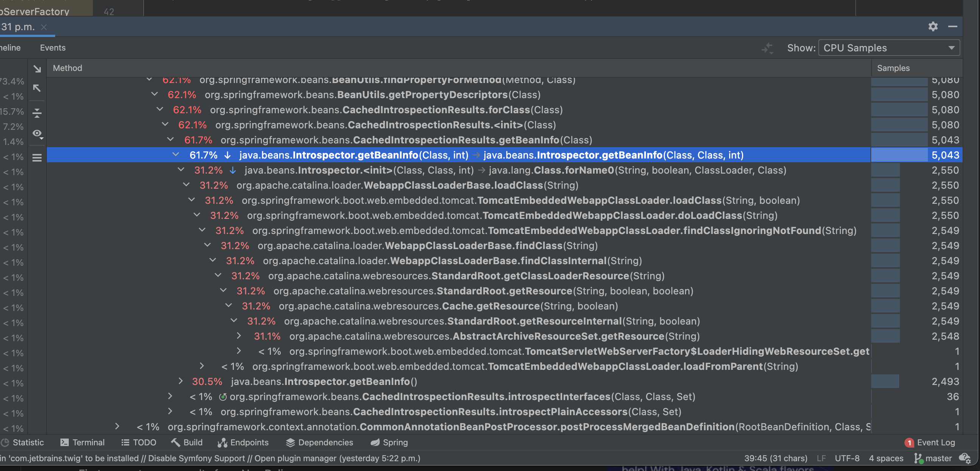Change the UTF-8 file encoding
The height and width of the screenshot is (471, 980).
point(847,459)
